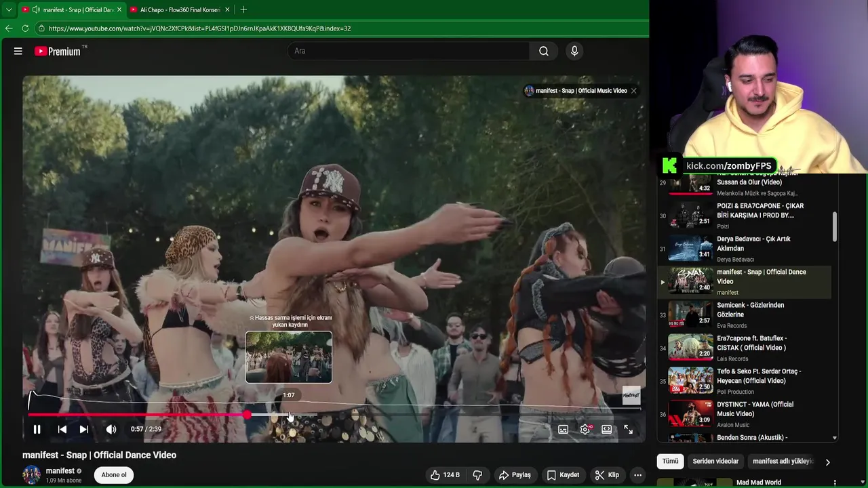868x488 pixels.
Task: Close the manifest - Snap tab
Action: coord(119,9)
